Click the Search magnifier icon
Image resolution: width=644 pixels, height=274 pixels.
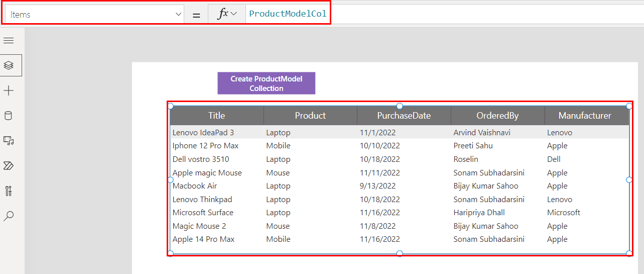(9, 216)
